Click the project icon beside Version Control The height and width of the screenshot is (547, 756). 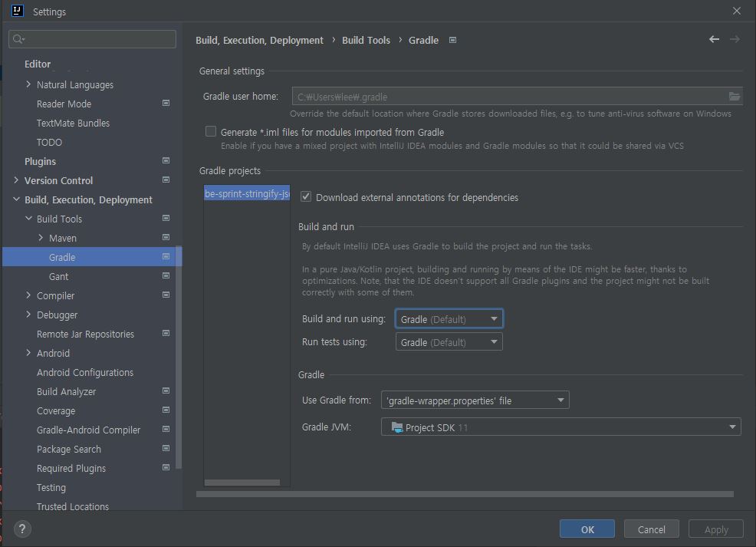[166, 180]
